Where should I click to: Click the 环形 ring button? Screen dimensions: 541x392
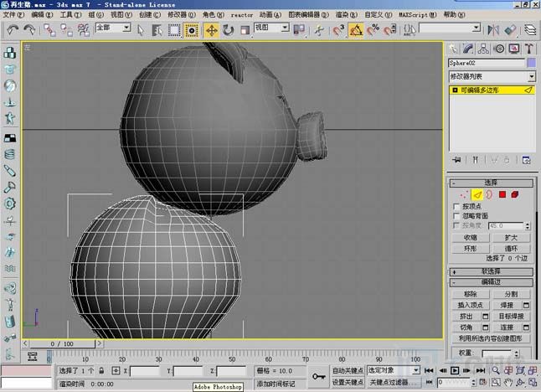[x=471, y=249]
